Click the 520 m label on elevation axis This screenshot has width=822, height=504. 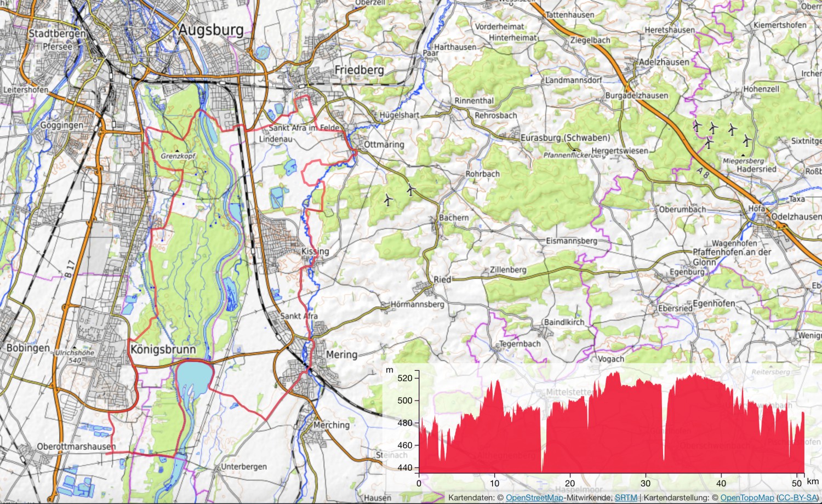404,378
